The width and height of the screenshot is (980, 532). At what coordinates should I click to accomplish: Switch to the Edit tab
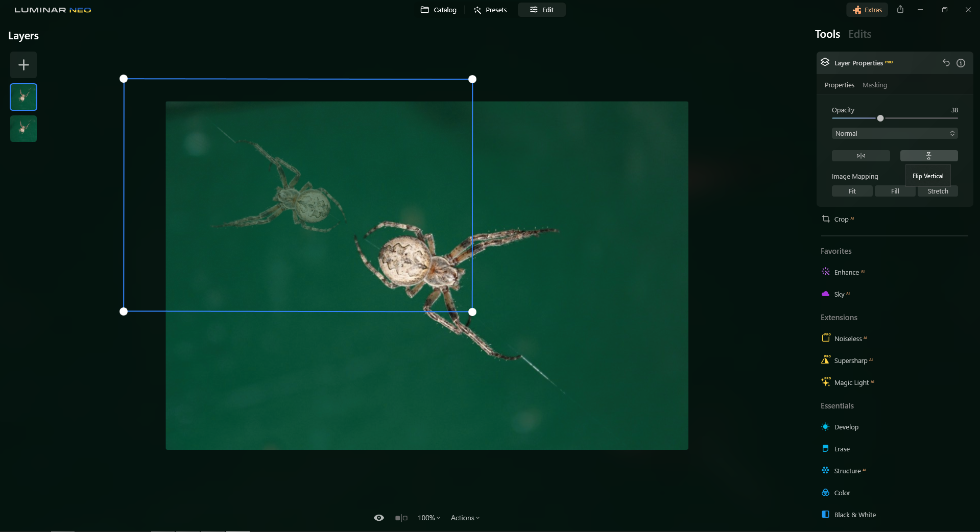542,10
